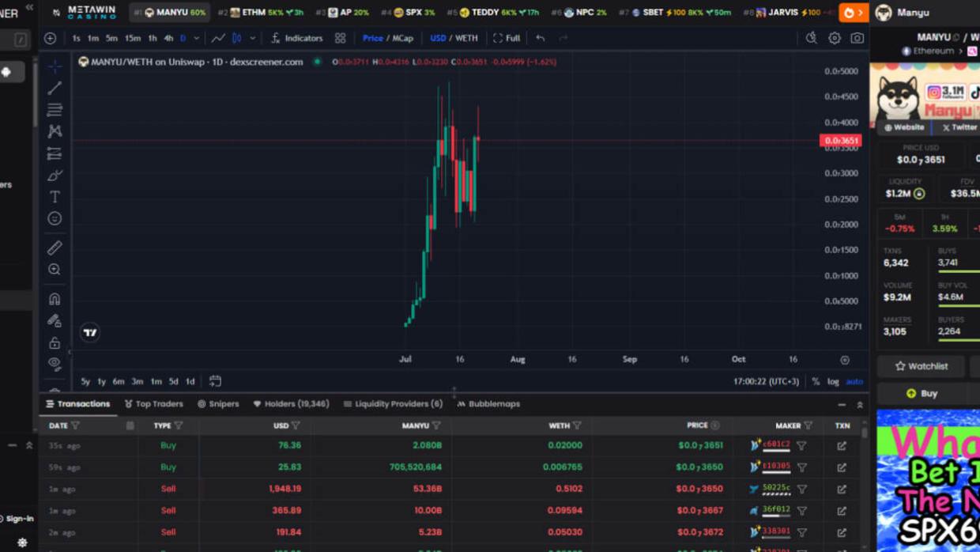Click the orange flame trending button

854,13
